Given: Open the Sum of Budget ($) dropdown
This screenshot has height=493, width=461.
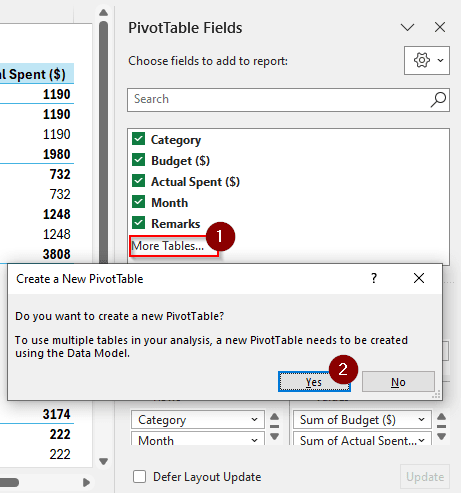Looking at the screenshot, I should coord(421,420).
